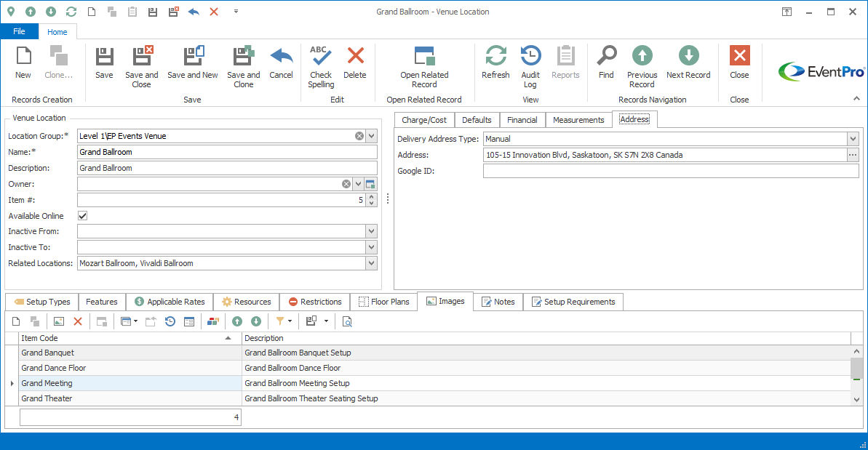Click the Delete ribbon icon
The image size is (868, 450).
(x=355, y=63)
